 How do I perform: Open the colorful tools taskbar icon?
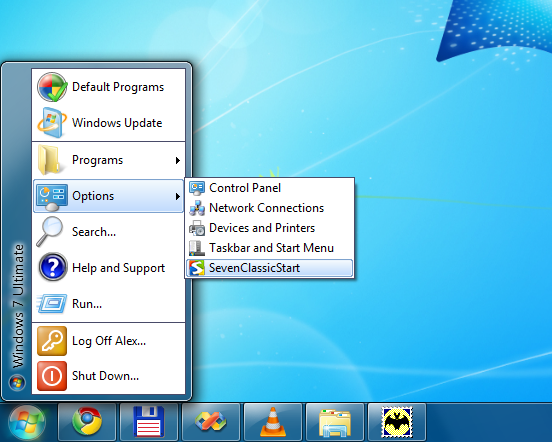(211, 422)
